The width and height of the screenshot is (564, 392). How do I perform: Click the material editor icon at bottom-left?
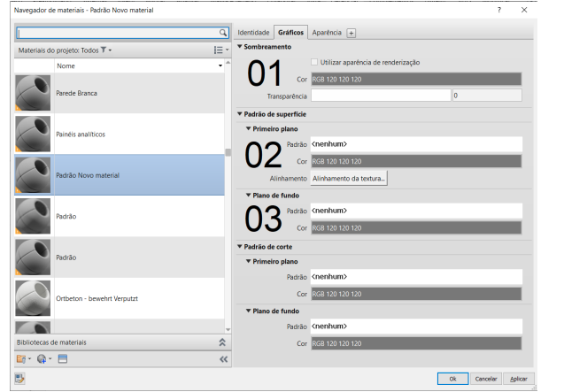[x=19, y=379]
